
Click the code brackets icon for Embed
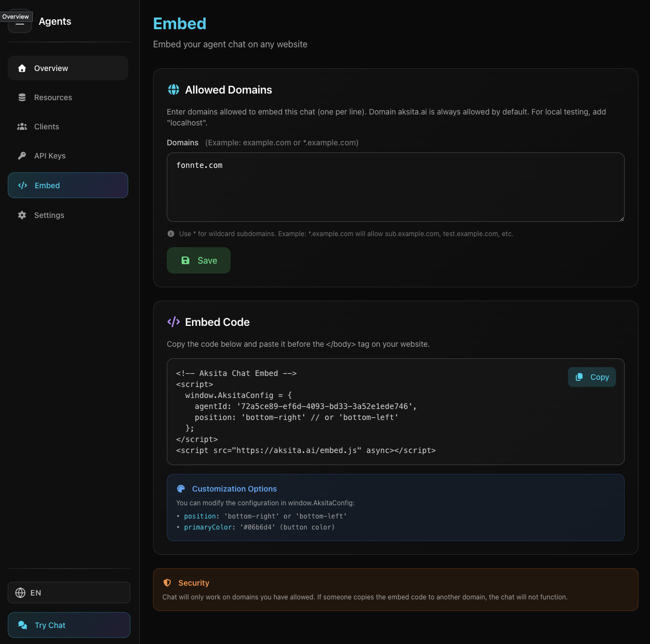point(23,185)
